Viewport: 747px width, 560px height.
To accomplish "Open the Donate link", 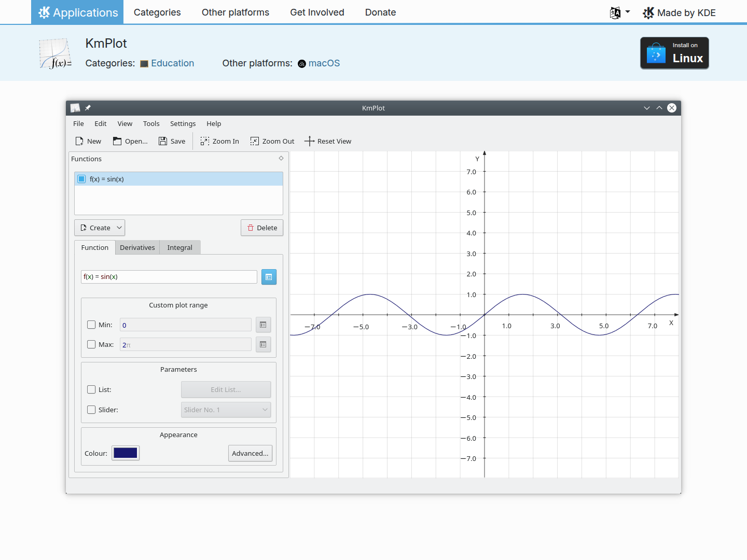I will click(380, 12).
